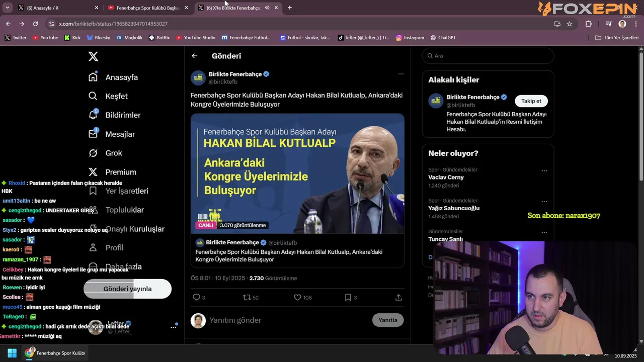Open the Instagram bookmark
The height and width of the screenshot is (362, 644).
[410, 38]
